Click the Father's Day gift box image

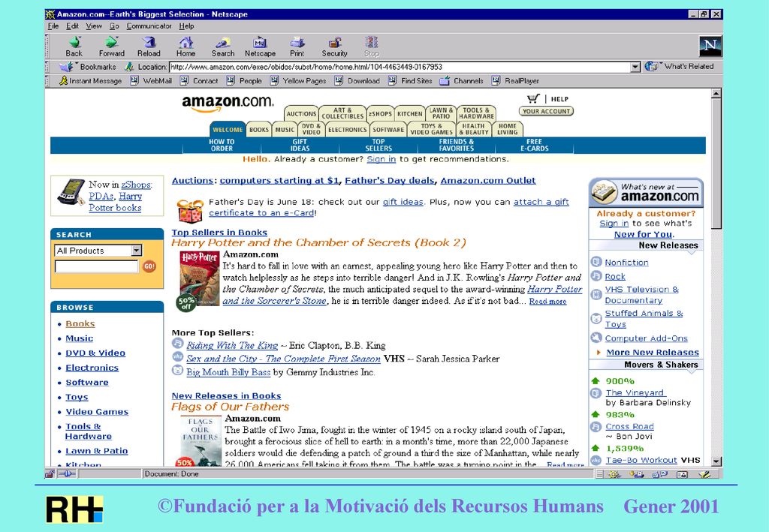point(190,211)
